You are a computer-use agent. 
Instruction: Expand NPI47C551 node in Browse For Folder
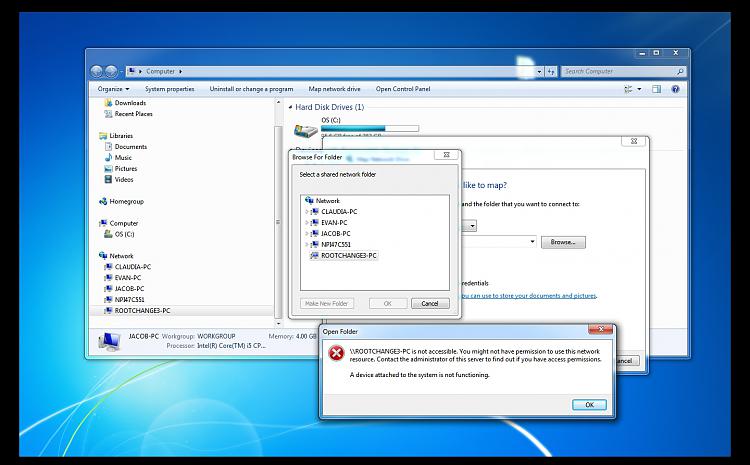click(307, 244)
